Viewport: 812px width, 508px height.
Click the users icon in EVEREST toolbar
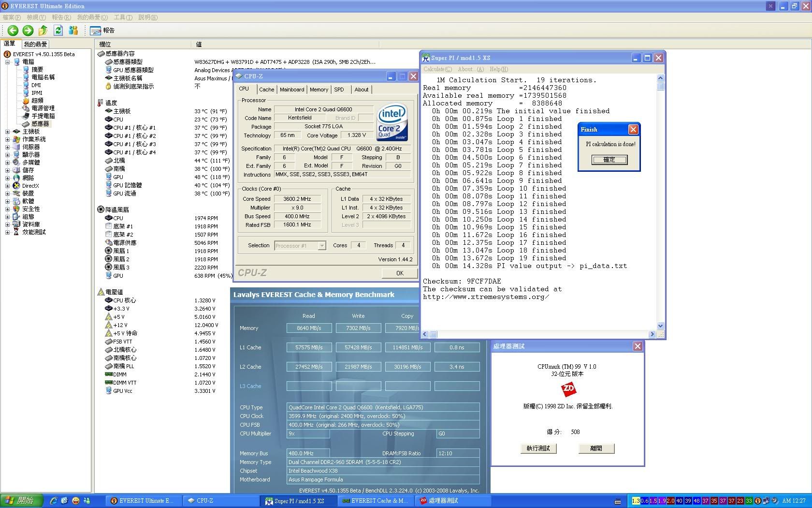tap(73, 30)
